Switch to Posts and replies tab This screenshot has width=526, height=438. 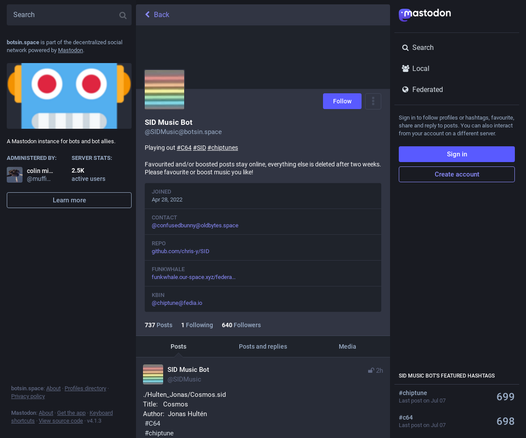tap(263, 346)
